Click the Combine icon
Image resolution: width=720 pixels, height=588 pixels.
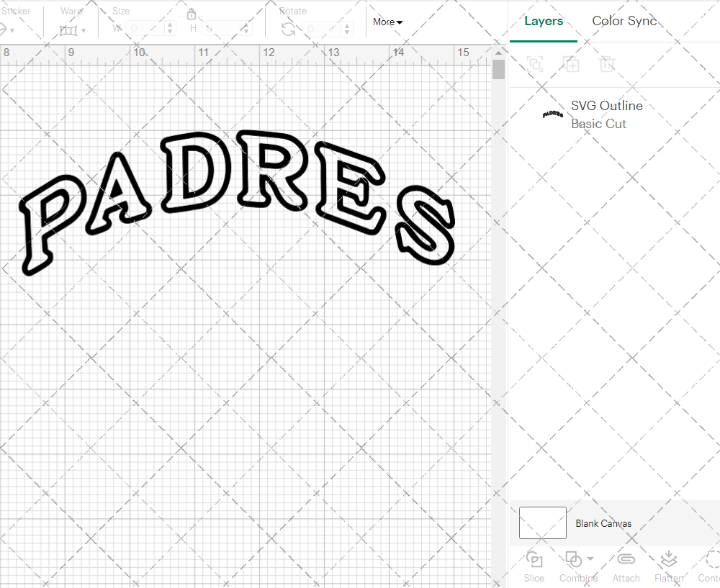point(574,560)
